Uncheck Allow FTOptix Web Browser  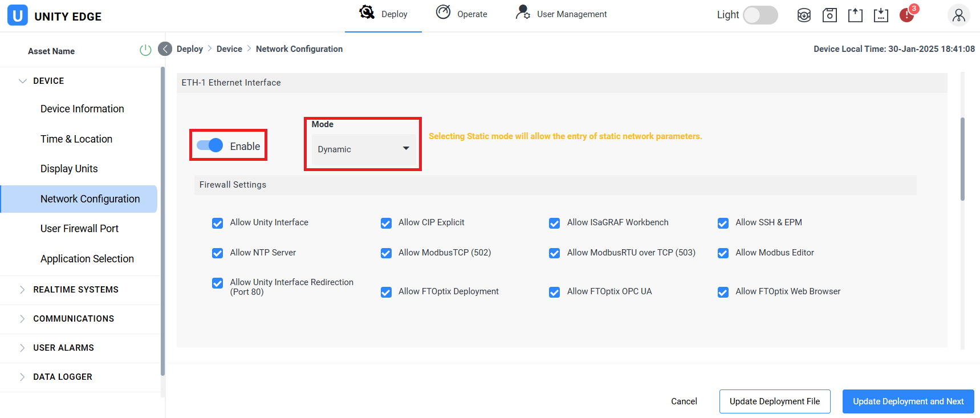(x=723, y=292)
